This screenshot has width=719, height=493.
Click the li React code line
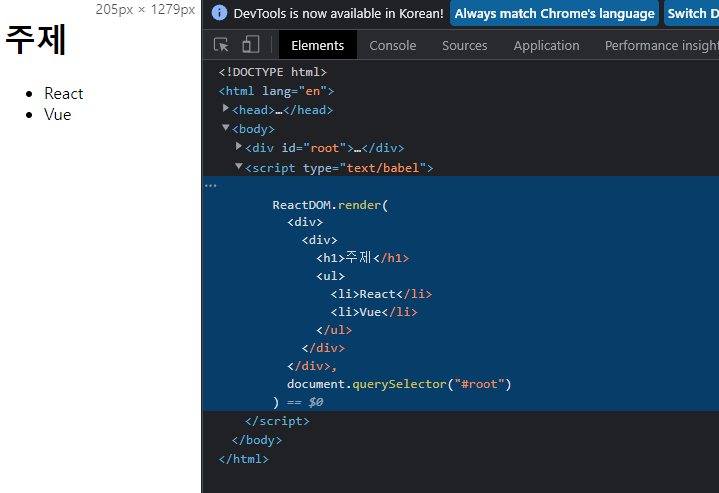[x=381, y=294]
